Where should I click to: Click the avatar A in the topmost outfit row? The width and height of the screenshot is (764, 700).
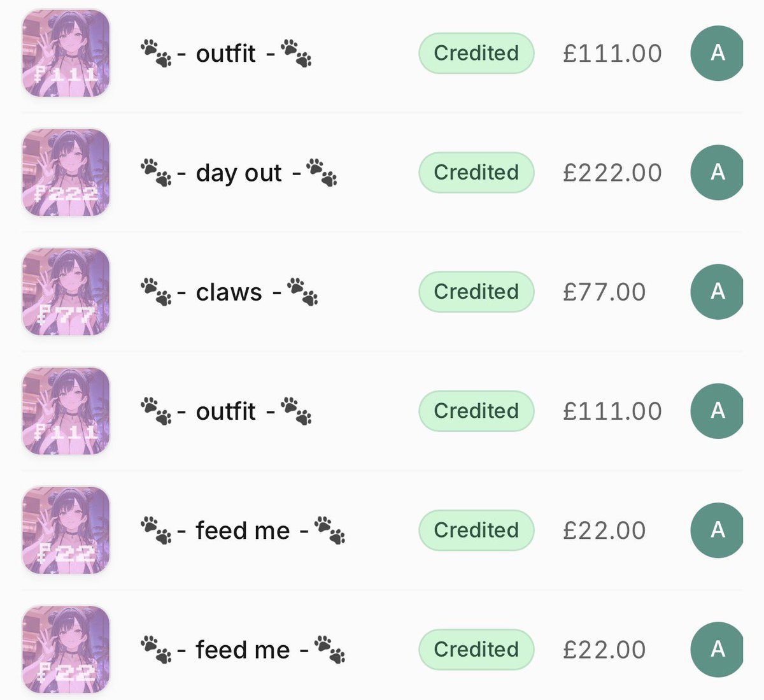717,54
